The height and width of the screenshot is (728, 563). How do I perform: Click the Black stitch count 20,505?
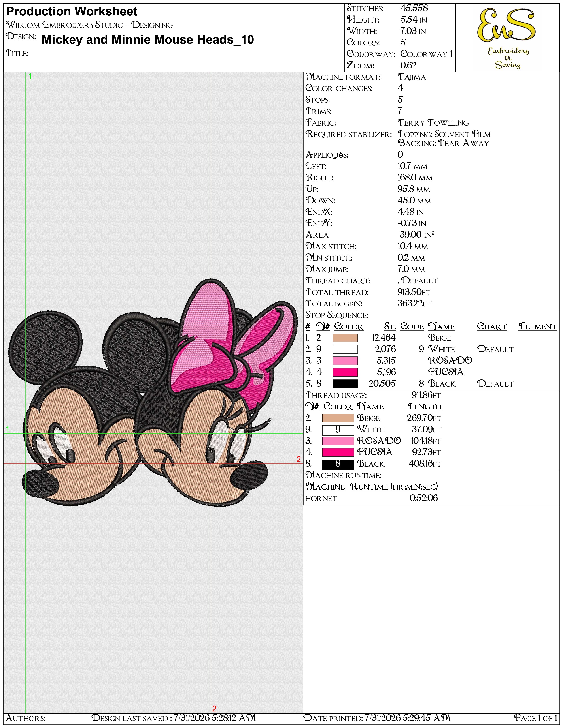click(382, 384)
